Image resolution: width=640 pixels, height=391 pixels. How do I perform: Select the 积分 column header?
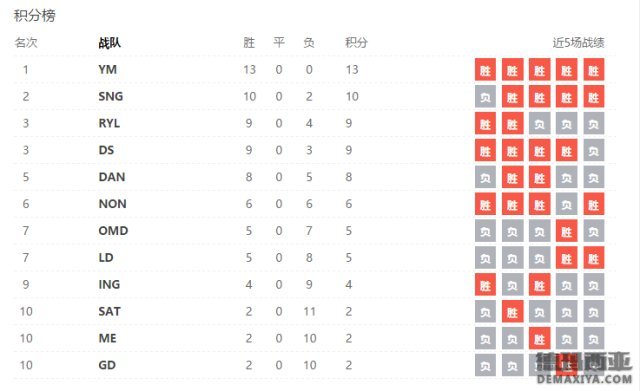(356, 42)
